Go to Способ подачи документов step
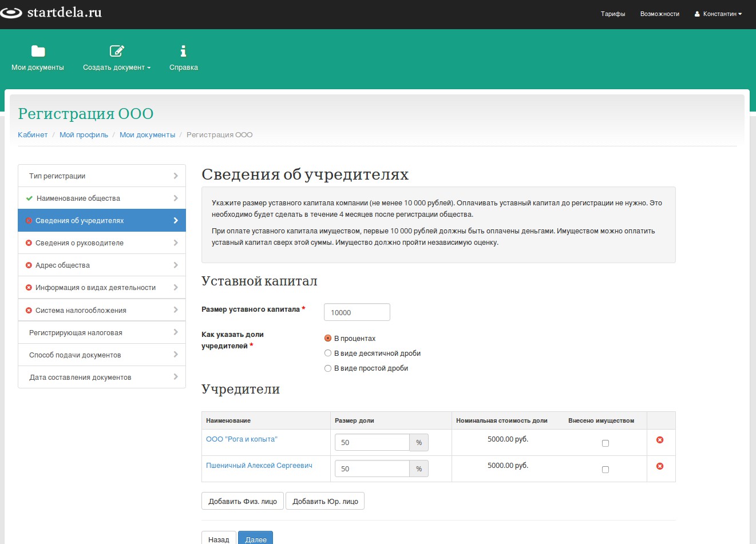 pyautogui.click(x=102, y=355)
